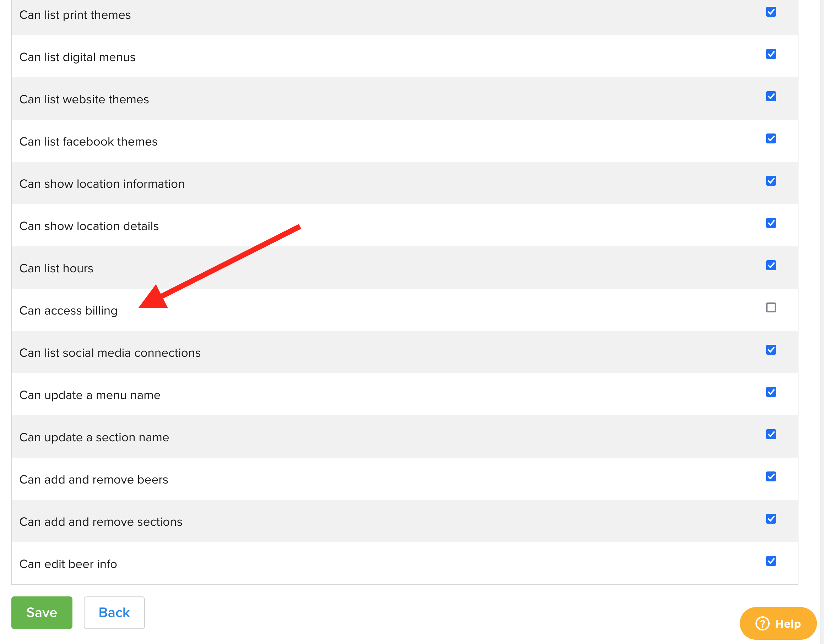
Task: Disable 'Can show location information' checkbox
Action: [x=771, y=181]
